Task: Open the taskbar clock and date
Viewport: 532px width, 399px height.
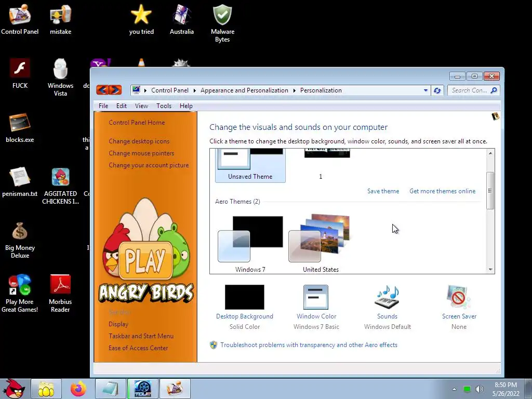Action: (506, 389)
